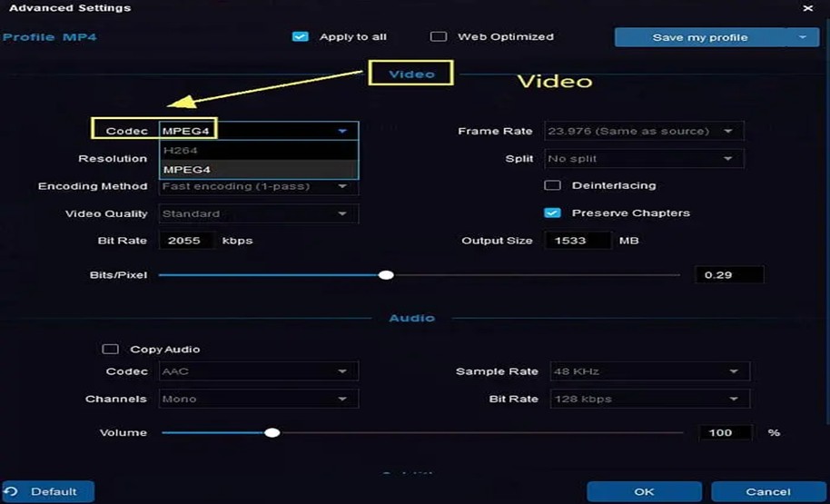Screen dimensions: 830x504
Task: Click the Profile MP4 label
Action: [50, 37]
